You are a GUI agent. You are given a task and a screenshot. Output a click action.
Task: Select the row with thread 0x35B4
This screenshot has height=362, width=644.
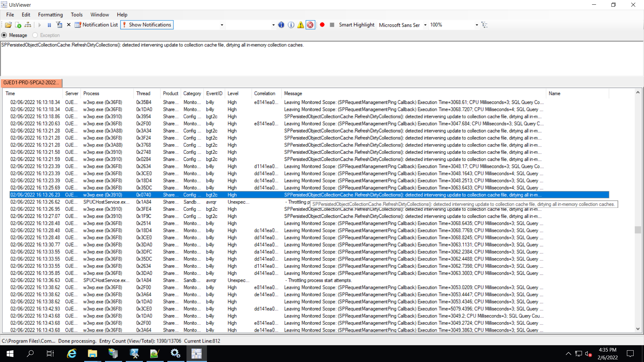[x=309, y=102]
